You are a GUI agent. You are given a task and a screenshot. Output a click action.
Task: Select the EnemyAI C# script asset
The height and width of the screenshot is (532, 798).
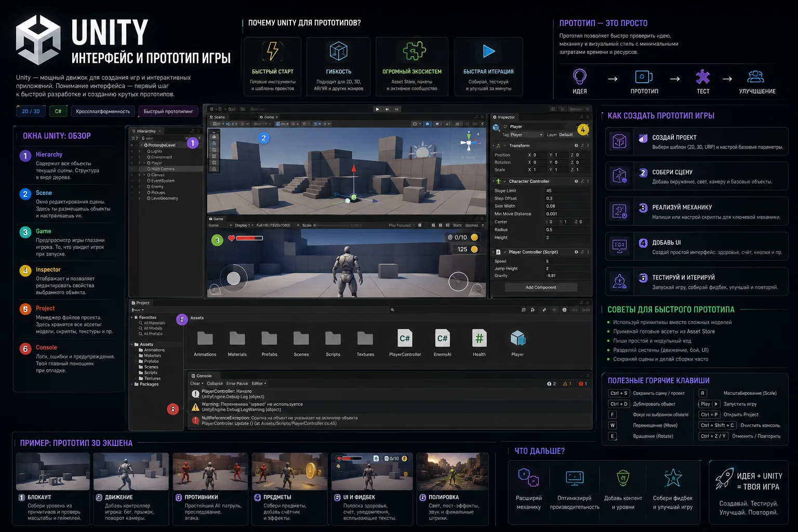[442, 338]
